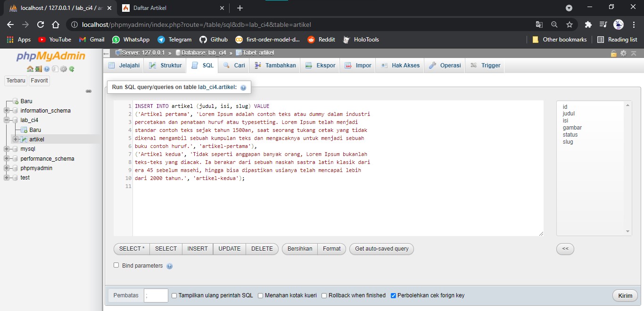Check Rollback when finished
644x311 pixels.
tap(324, 295)
